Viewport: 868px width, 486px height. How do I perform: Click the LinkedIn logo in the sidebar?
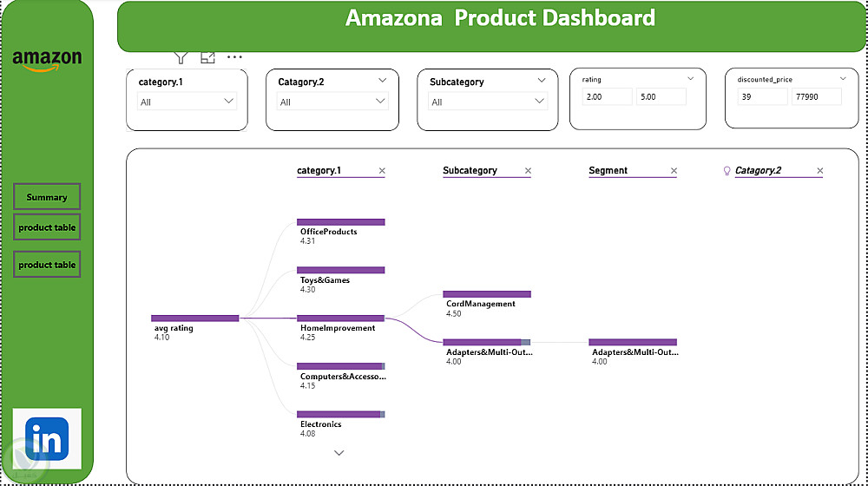tap(47, 440)
